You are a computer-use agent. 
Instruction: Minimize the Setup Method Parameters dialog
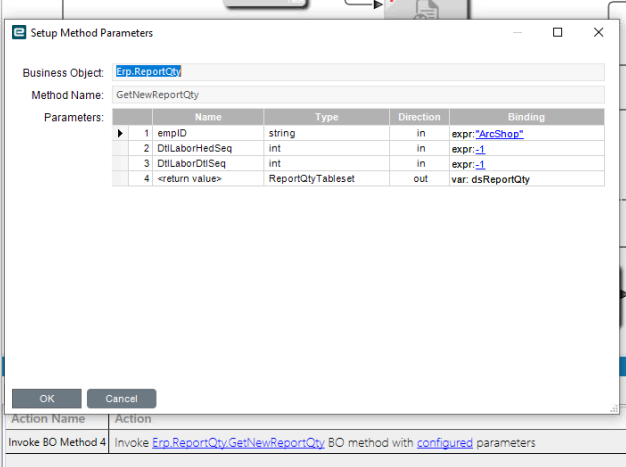coord(517,32)
